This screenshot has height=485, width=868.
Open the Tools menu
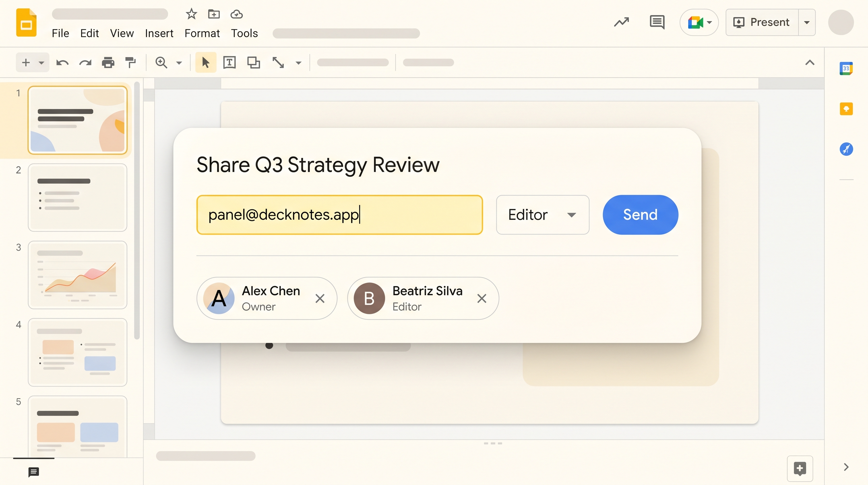244,33
